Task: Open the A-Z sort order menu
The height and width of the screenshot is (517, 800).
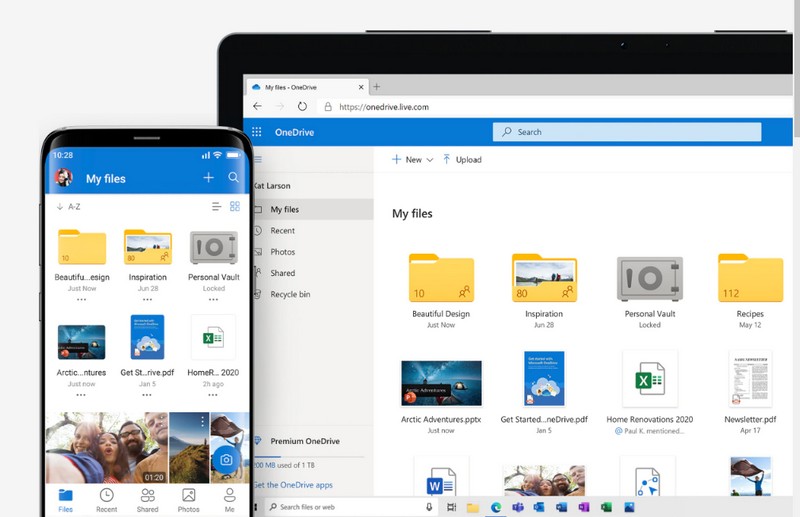Action: coord(70,207)
